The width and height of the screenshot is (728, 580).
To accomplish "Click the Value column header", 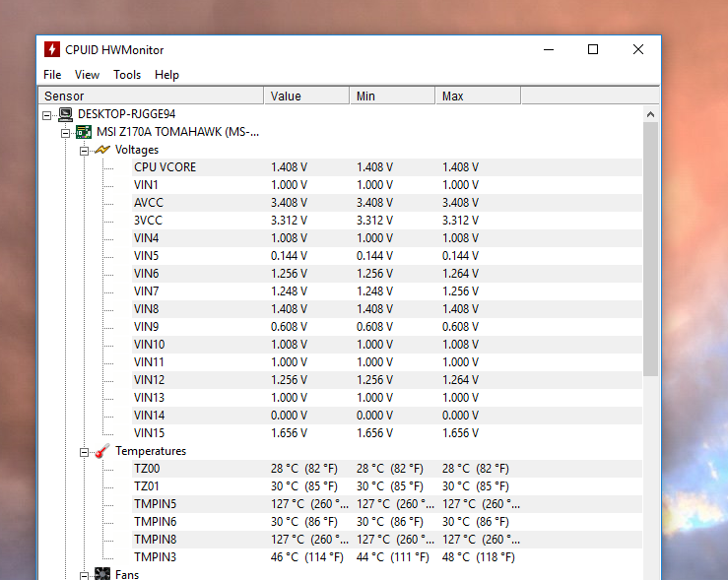I will 306,97.
